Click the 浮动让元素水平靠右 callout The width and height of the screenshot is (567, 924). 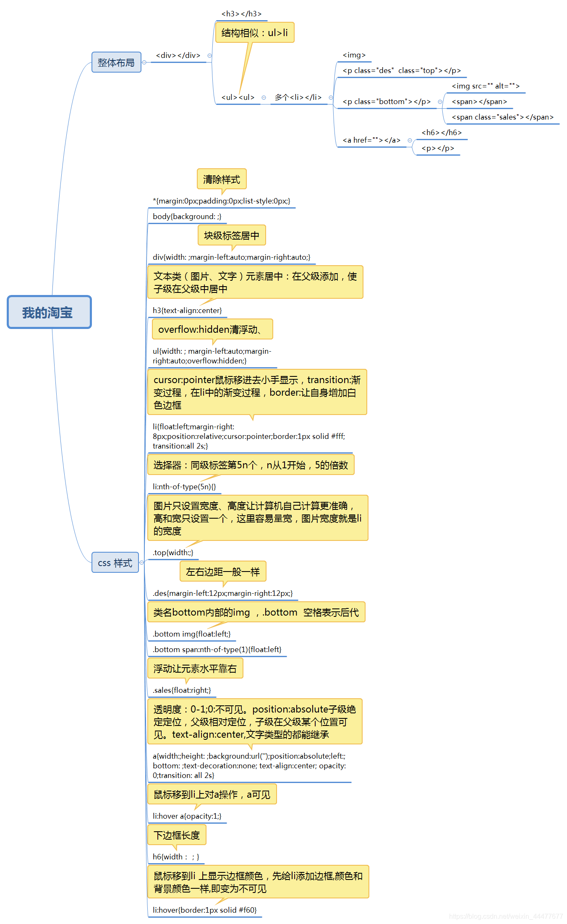point(195,668)
